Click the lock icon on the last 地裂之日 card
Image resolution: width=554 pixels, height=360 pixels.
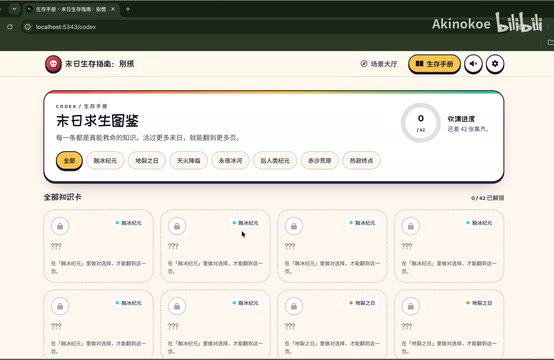[411, 306]
